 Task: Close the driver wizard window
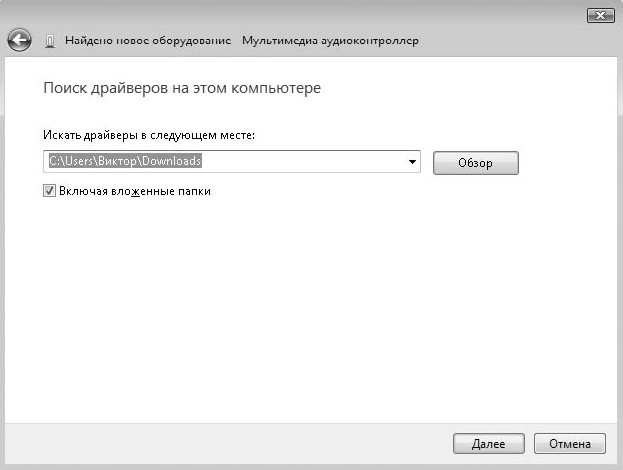600,15
